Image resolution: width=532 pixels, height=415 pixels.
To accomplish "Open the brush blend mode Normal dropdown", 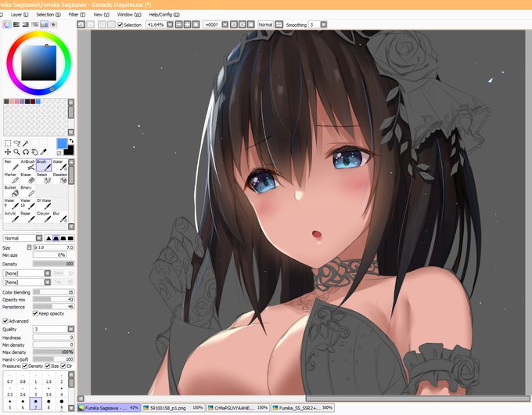I will click(x=39, y=238).
